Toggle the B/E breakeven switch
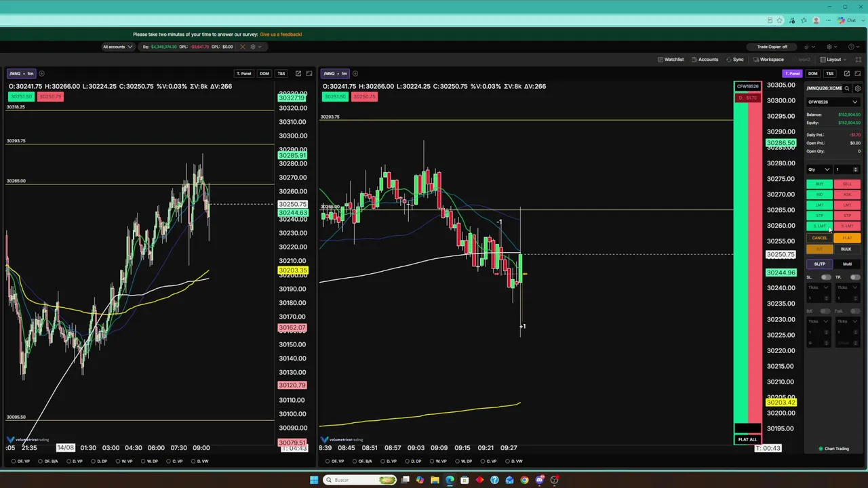 coord(825,311)
